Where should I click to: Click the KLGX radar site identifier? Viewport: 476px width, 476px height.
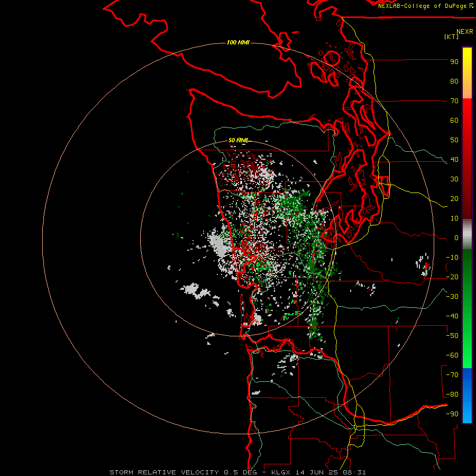coord(281,472)
